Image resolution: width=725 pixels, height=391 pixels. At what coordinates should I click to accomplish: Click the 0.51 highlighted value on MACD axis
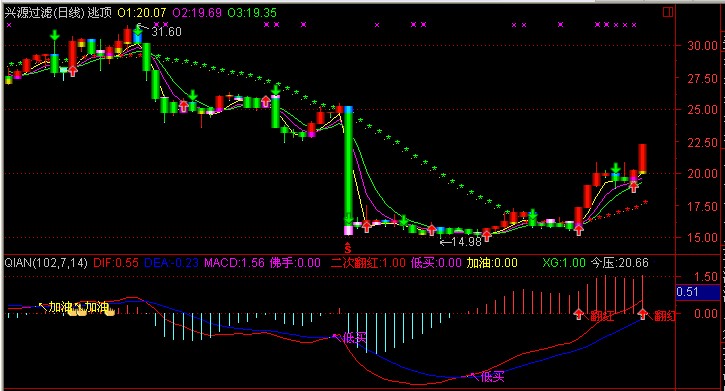(687, 292)
